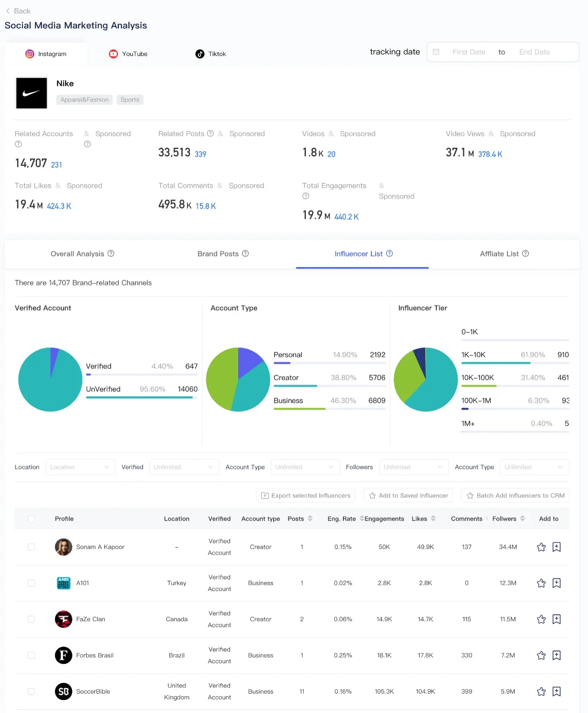Star FaZe Clan as saved influencer
Image resolution: width=588 pixels, height=713 pixels.
pos(541,619)
